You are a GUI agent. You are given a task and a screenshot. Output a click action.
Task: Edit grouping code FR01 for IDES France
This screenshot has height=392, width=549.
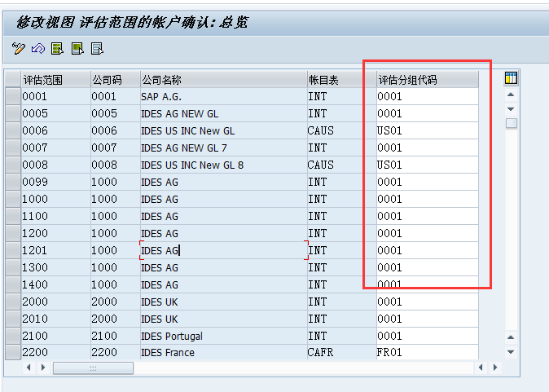[427, 352]
